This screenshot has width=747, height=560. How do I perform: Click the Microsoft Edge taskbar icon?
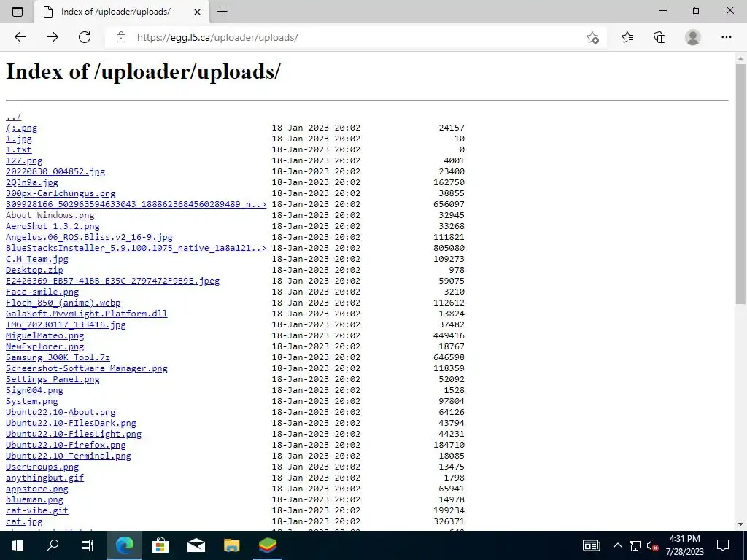pyautogui.click(x=124, y=545)
